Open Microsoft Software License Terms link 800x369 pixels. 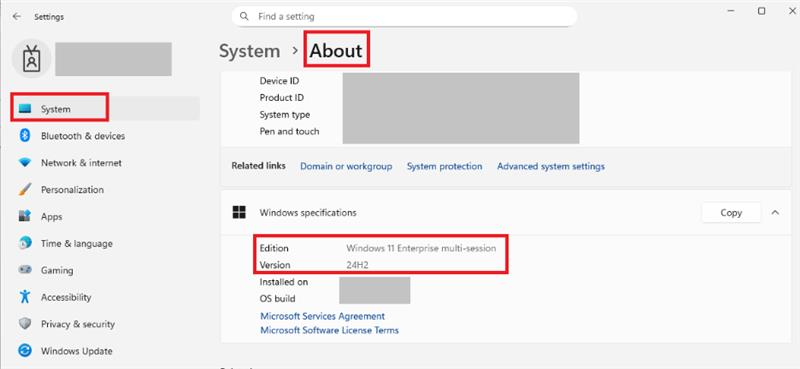click(330, 330)
